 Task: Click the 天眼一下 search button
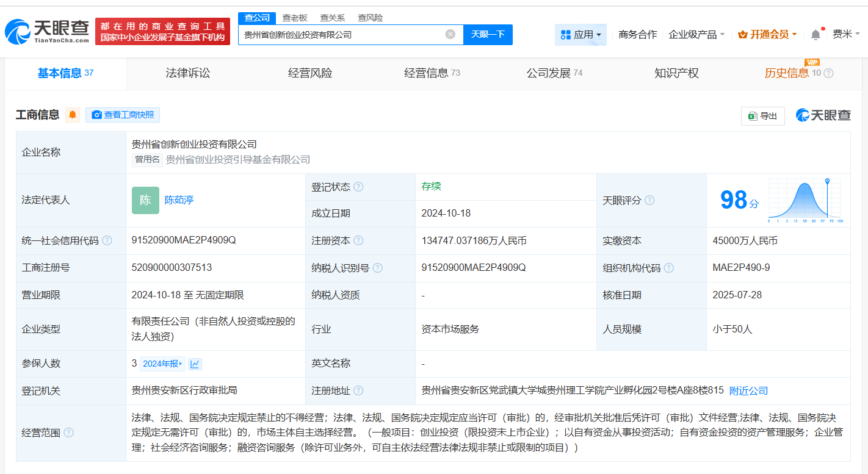pyautogui.click(x=488, y=35)
